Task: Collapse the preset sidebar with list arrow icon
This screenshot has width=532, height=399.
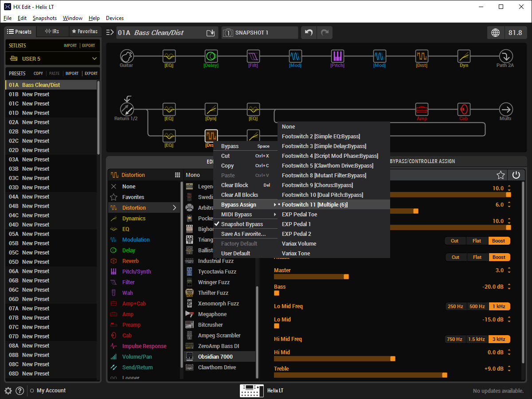Action: [110, 32]
